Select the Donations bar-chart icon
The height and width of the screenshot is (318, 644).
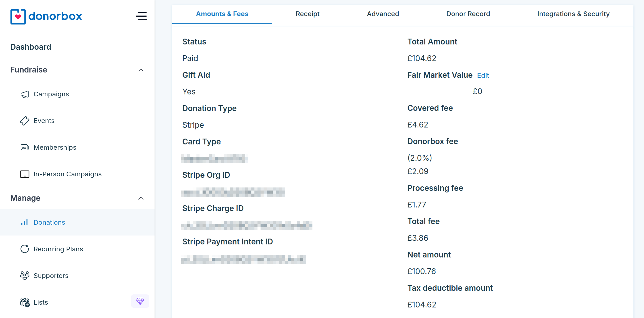(25, 222)
